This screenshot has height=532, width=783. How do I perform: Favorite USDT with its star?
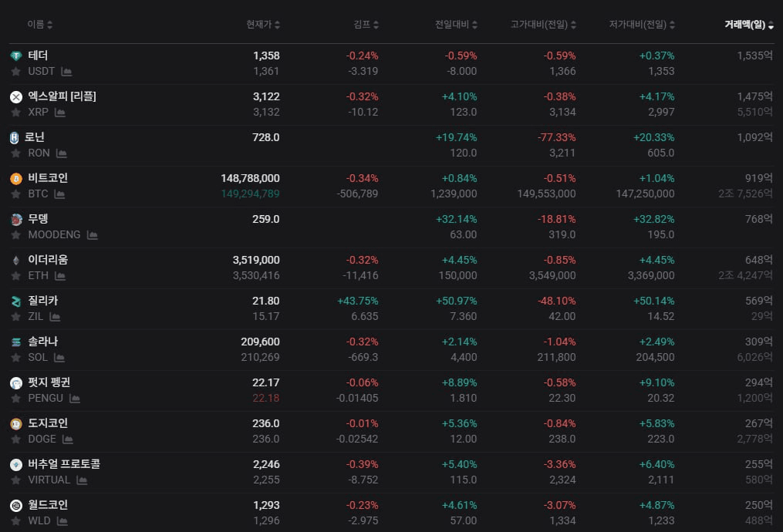pyautogui.click(x=16, y=72)
